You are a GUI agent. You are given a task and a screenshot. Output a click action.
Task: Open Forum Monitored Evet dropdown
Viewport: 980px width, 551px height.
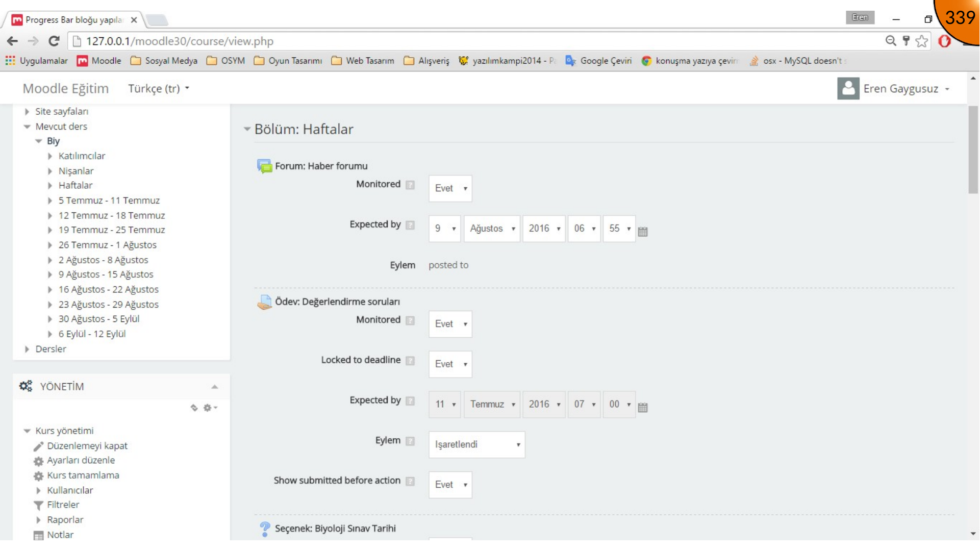[450, 188]
